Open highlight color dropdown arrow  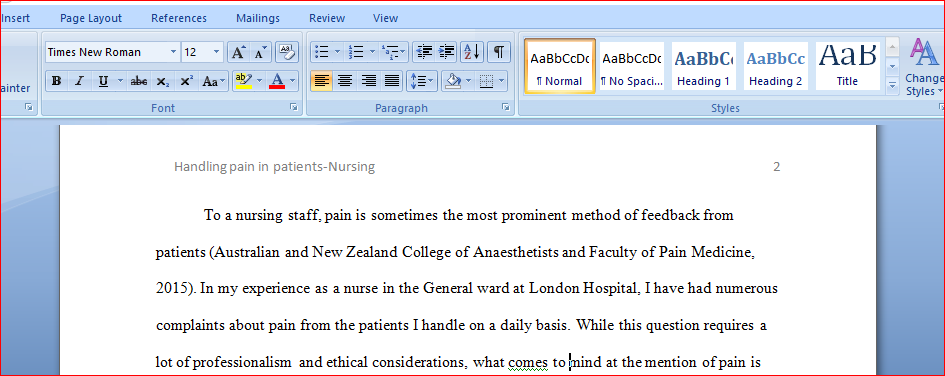pyautogui.click(x=260, y=81)
